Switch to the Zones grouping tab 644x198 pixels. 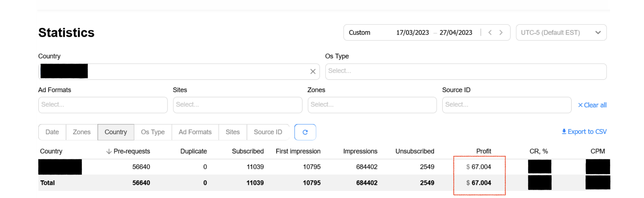(82, 132)
